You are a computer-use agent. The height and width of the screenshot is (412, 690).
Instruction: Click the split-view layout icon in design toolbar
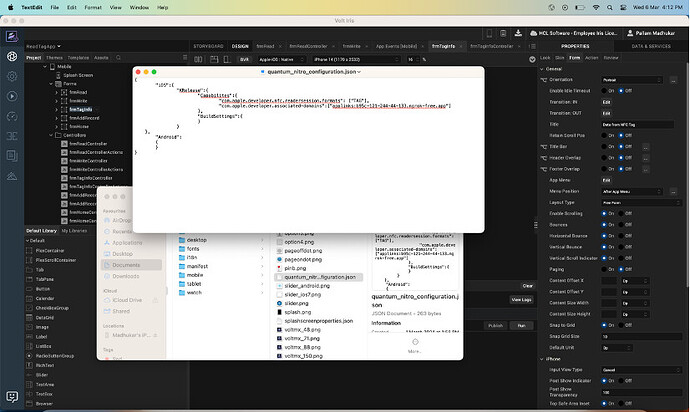click(198, 59)
